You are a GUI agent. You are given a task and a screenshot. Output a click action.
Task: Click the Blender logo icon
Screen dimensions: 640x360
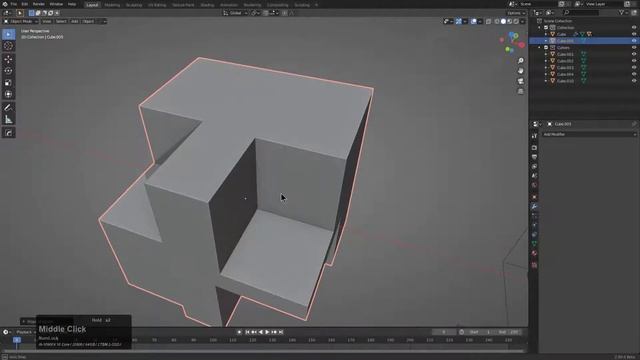point(5,4)
